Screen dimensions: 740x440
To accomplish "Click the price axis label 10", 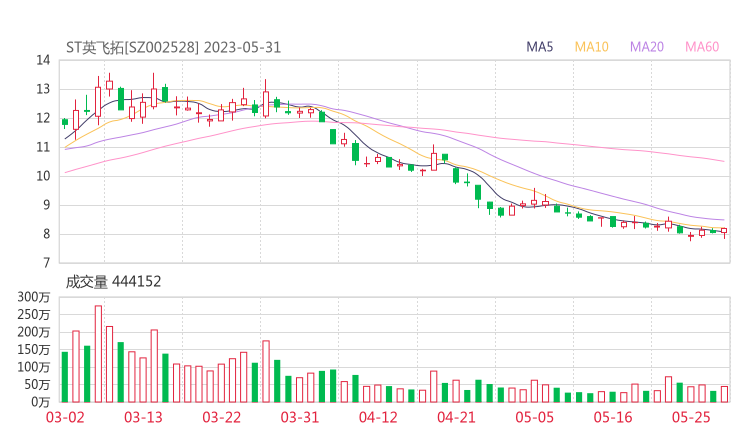I will (43, 176).
